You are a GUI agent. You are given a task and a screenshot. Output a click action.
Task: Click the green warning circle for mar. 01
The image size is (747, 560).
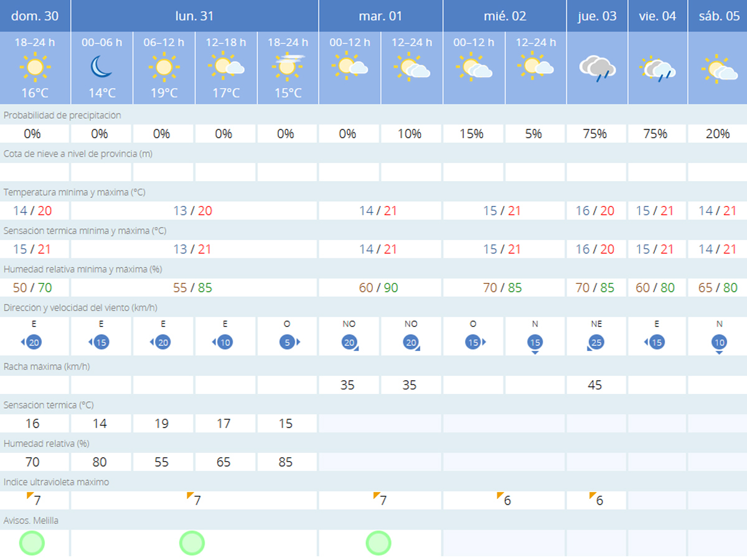coord(378,543)
